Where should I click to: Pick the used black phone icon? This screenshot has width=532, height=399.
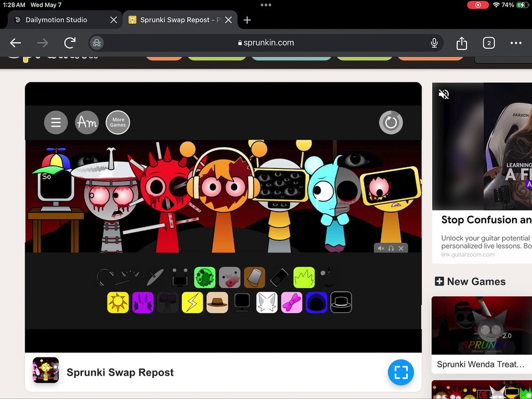click(x=279, y=278)
